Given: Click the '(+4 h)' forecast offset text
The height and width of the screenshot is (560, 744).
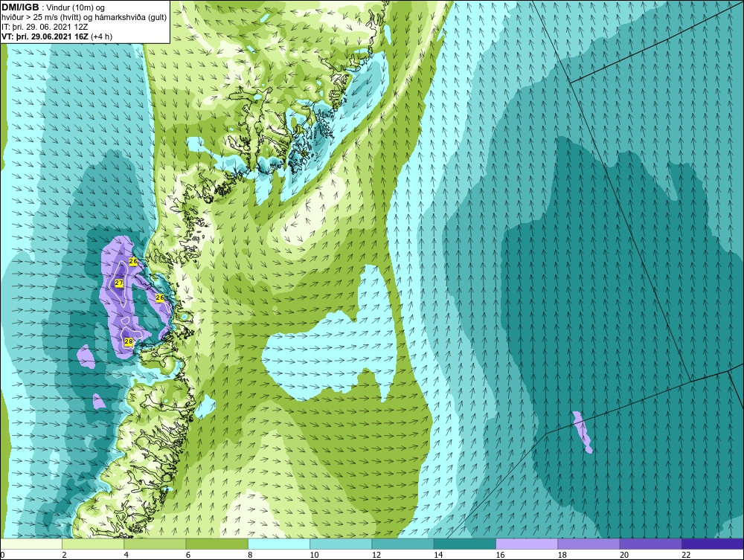Looking at the screenshot, I should pos(101,36).
